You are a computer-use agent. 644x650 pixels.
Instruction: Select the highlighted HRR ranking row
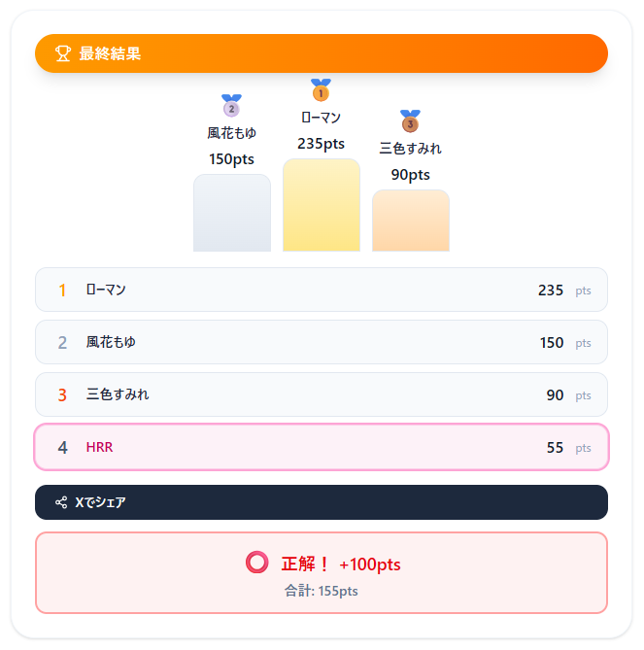click(322, 447)
